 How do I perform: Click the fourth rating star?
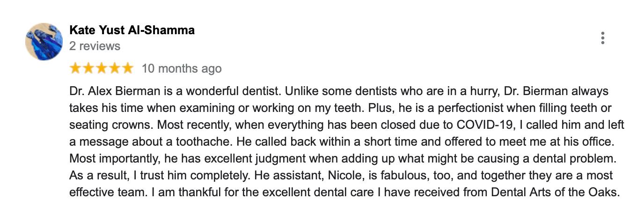coord(115,69)
